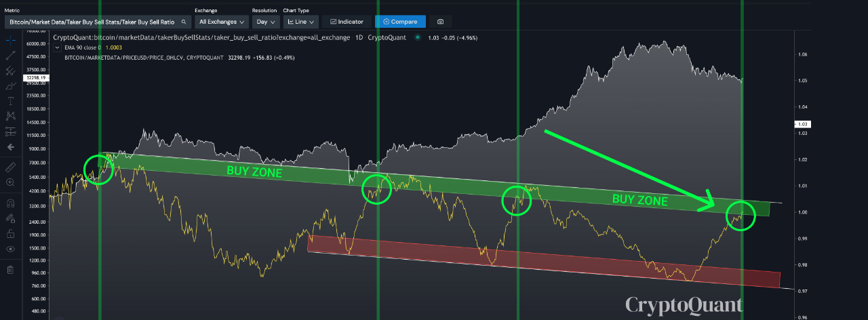Viewport: 868px width, 320px height.
Task: Click the trash icon to remove drawings
Action: 10,270
